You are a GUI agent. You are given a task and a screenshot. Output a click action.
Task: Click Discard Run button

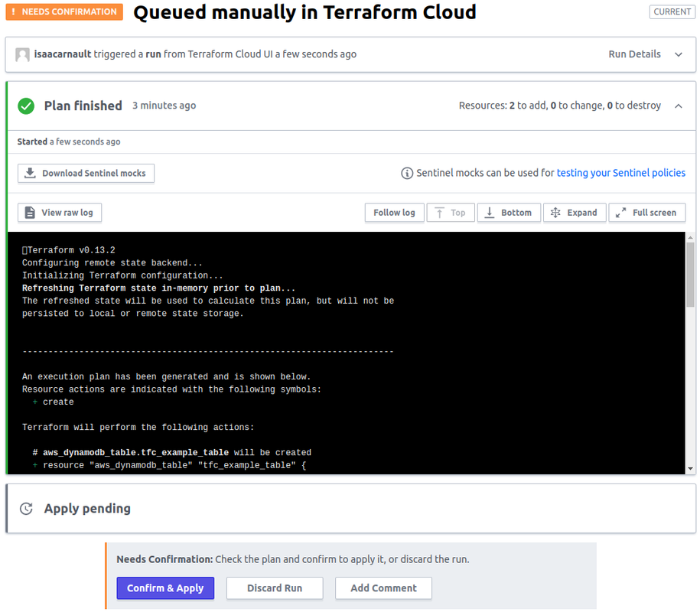point(275,588)
